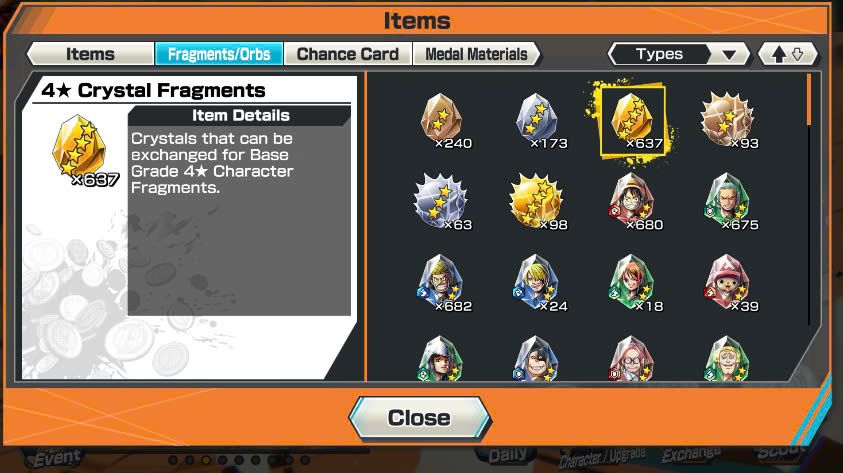Select the Chopper character fragment x39
The height and width of the screenshot is (473, 843).
pos(727,283)
